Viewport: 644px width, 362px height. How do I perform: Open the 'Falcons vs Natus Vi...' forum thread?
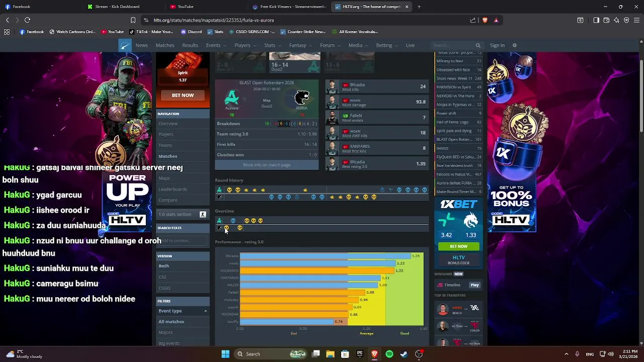click(458, 174)
